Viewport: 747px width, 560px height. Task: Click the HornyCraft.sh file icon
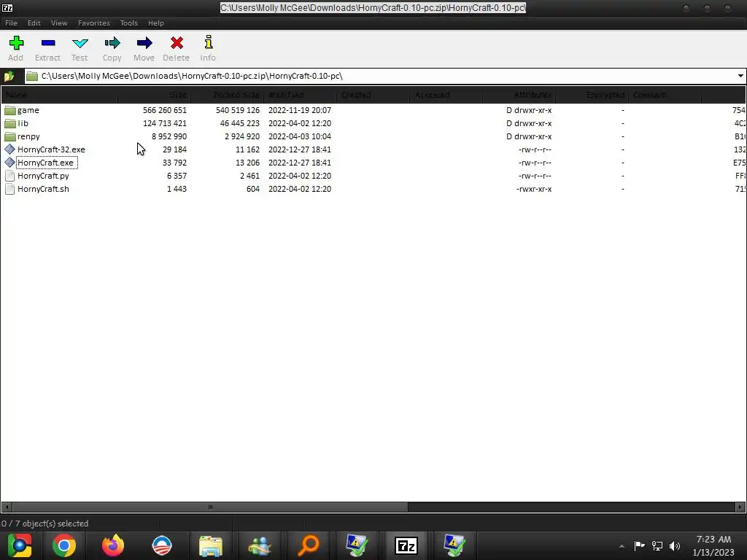pyautogui.click(x=10, y=189)
